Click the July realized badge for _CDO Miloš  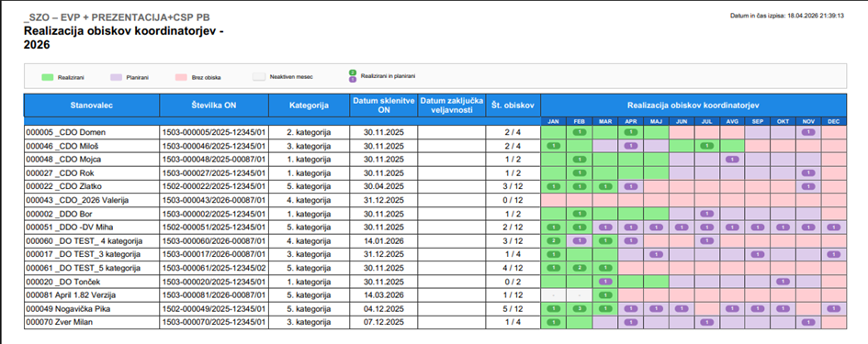tap(706, 146)
